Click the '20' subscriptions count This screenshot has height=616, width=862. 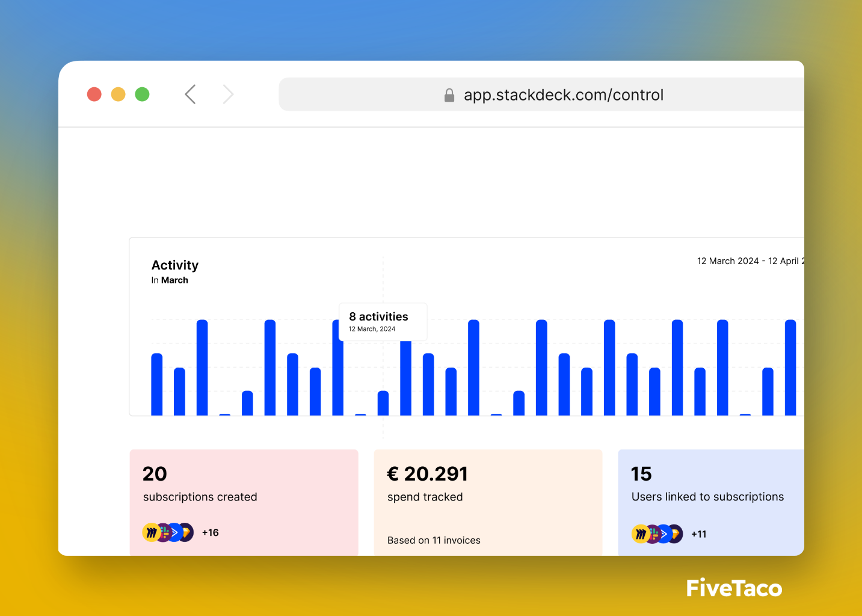click(x=155, y=474)
